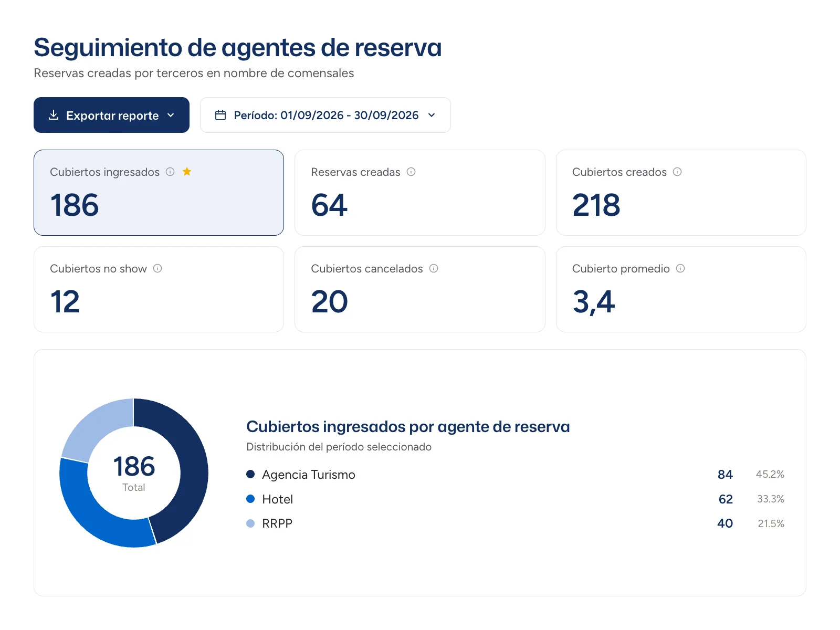This screenshot has height=630, width=840.
Task: Click info icon next to Cubiertos ingresados
Action: pos(170,172)
